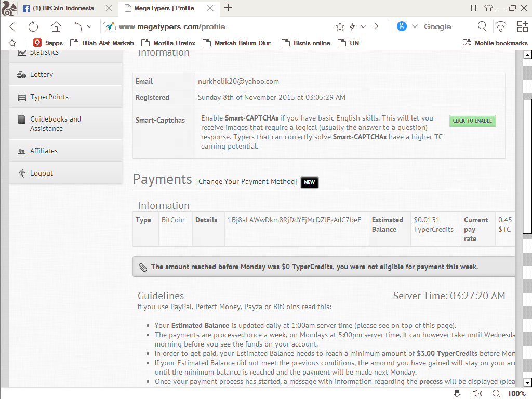Click the CLICK TO ENABLE Smart-Captchas button
532x399 pixels.
(x=472, y=121)
